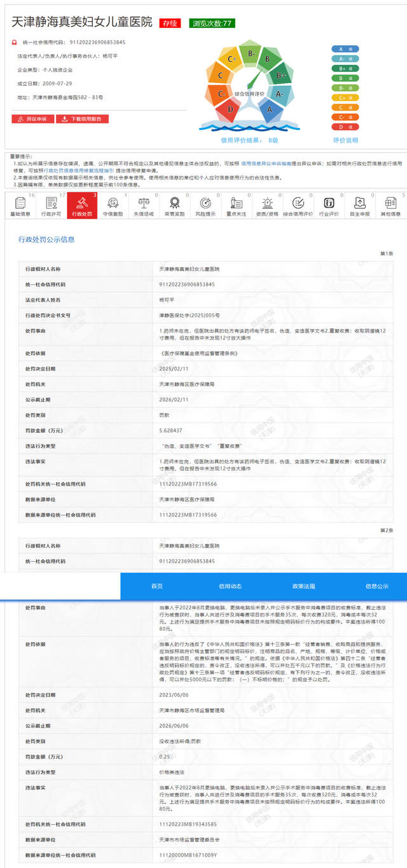Open 政策法规 in the blue navigation bar
This screenshot has height=868, width=407.
(x=304, y=586)
